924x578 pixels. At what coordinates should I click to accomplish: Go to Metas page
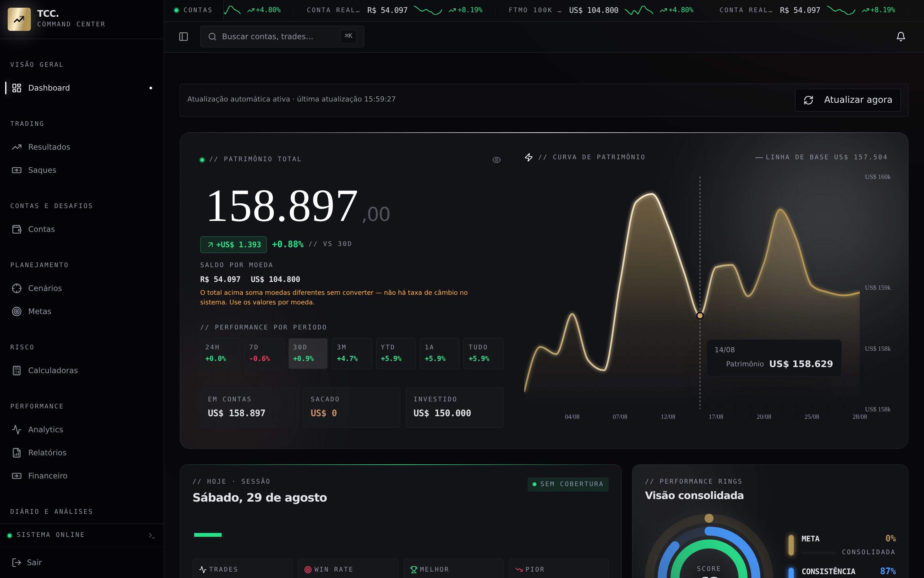click(x=82, y=311)
